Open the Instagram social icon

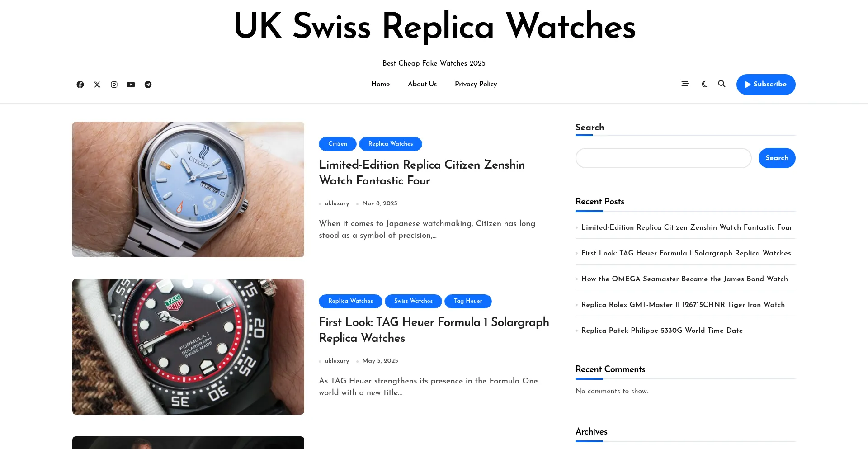coord(114,85)
